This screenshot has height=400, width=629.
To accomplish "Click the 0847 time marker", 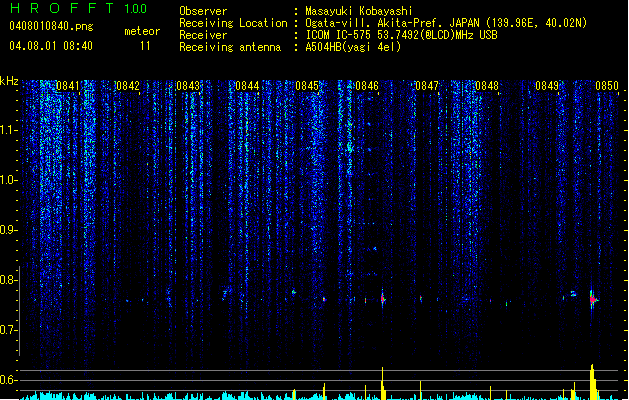I will 427,86.
